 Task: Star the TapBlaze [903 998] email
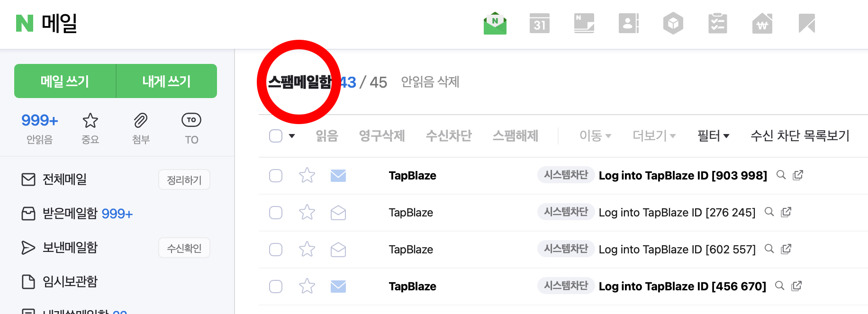(307, 176)
